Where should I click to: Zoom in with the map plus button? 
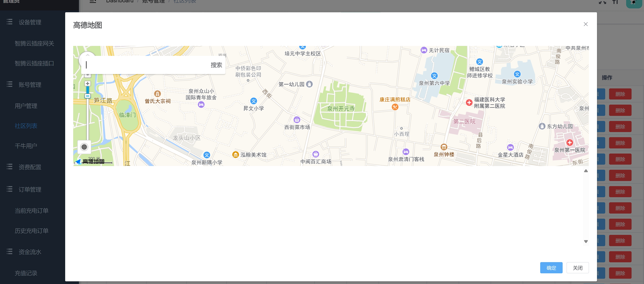[87, 84]
